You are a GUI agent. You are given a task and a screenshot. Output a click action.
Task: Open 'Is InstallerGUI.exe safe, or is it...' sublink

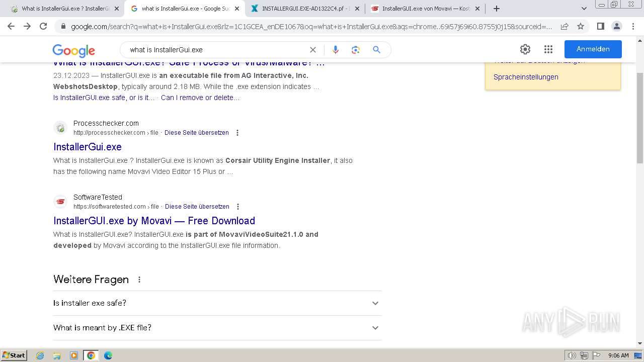pyautogui.click(x=104, y=98)
